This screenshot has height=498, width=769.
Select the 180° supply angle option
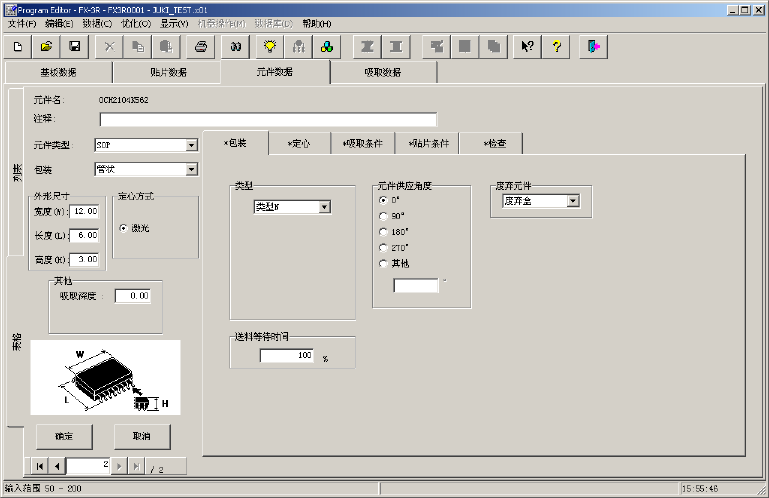(x=383, y=231)
